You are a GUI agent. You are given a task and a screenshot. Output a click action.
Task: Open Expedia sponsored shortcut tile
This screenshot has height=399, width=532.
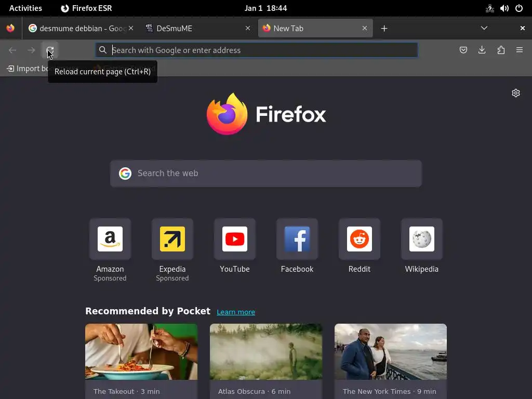172,239
